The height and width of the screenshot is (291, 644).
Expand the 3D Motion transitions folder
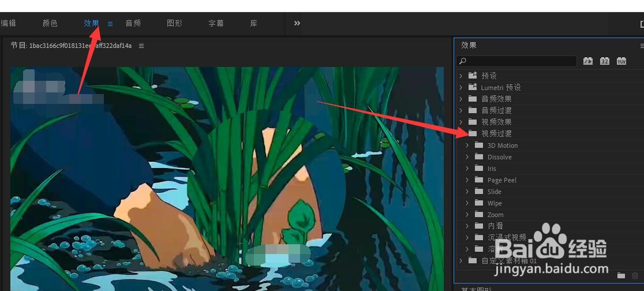pyautogui.click(x=467, y=145)
